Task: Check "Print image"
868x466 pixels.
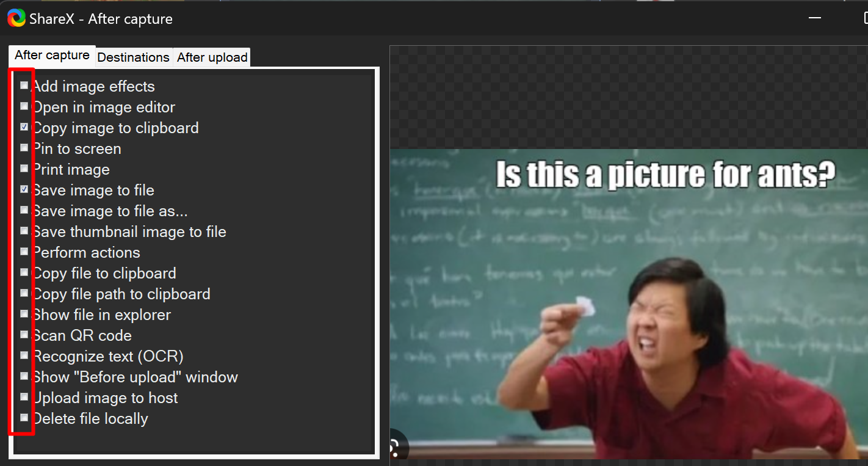Action: pos(24,168)
